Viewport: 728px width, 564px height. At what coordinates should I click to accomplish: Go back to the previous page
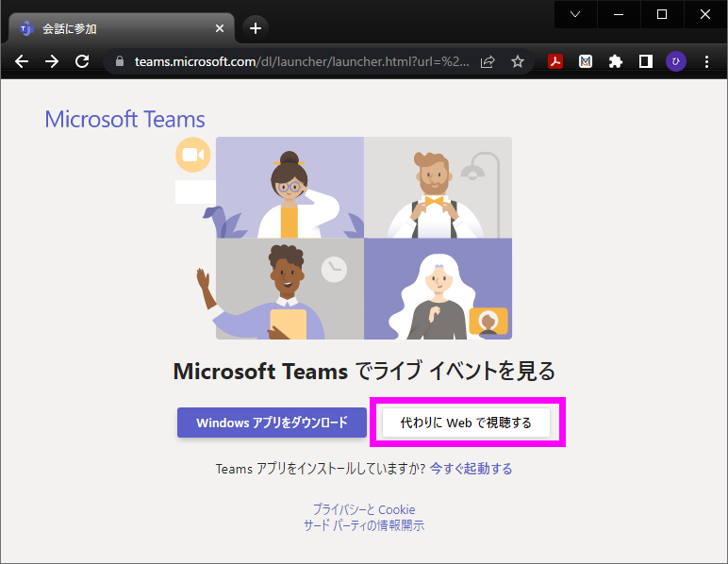coord(22,61)
